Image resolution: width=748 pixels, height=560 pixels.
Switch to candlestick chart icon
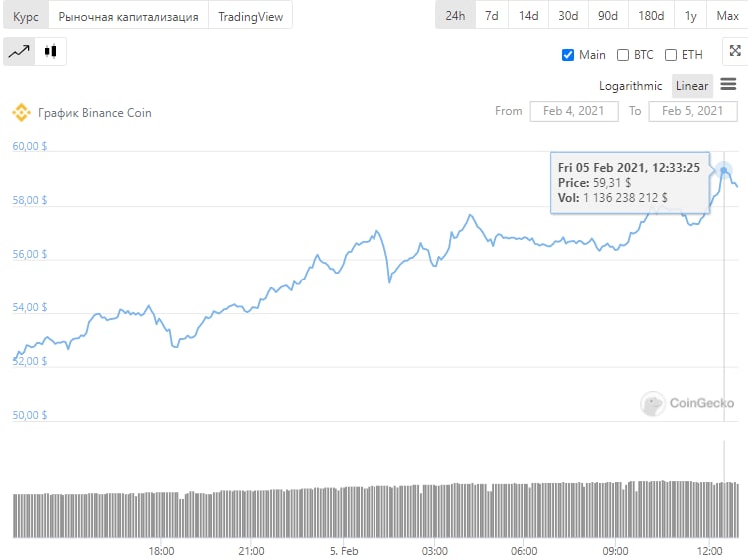pos(51,51)
